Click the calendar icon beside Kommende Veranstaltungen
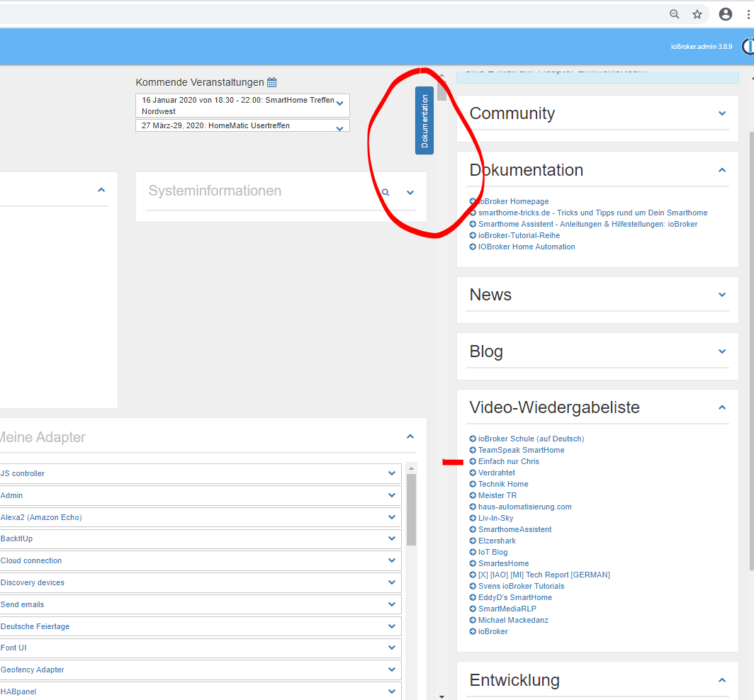Viewport: 754px width, 700px height. (271, 82)
